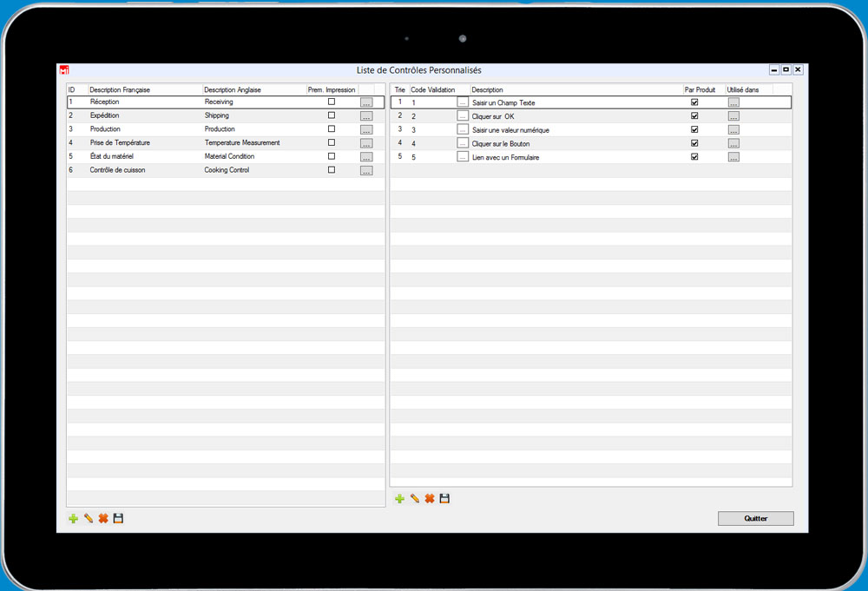Screen dimensions: 868x591
Task: Click the Trie column header
Action: 400,89
